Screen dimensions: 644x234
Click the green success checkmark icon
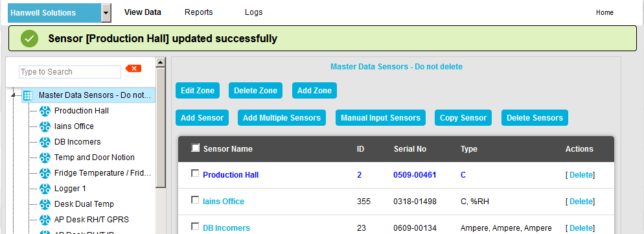click(30, 39)
